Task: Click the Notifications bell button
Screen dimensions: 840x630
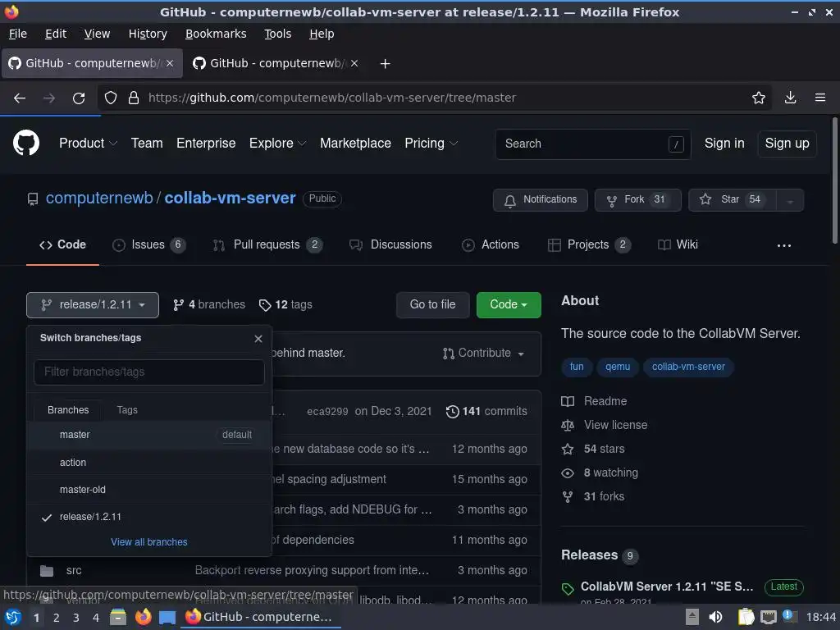Action: click(540, 200)
